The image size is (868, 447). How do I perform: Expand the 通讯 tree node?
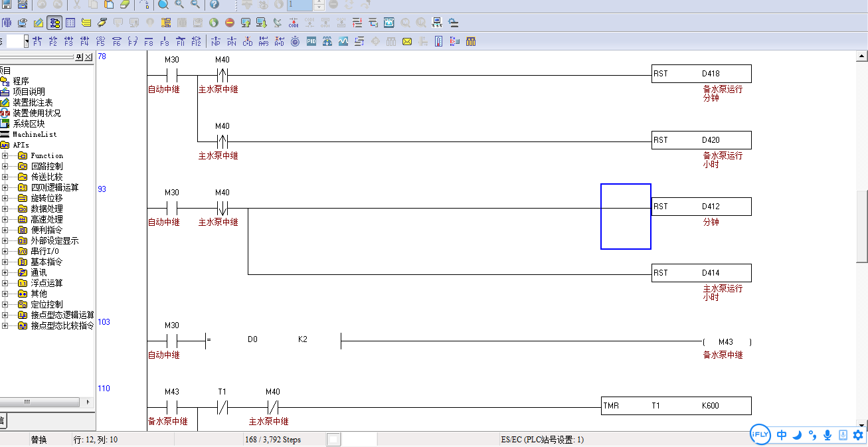pyautogui.click(x=5, y=272)
